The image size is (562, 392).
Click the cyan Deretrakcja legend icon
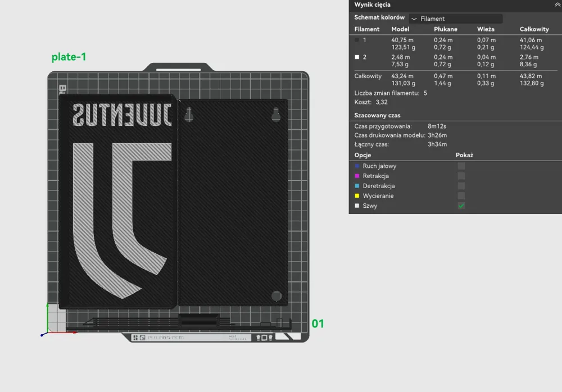coord(356,186)
